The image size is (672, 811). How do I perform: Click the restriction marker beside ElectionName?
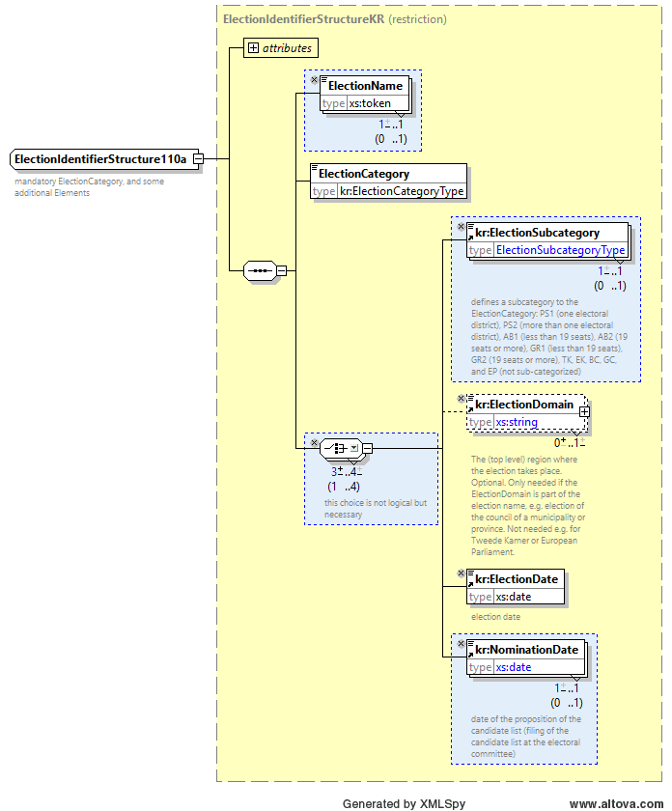point(314,80)
